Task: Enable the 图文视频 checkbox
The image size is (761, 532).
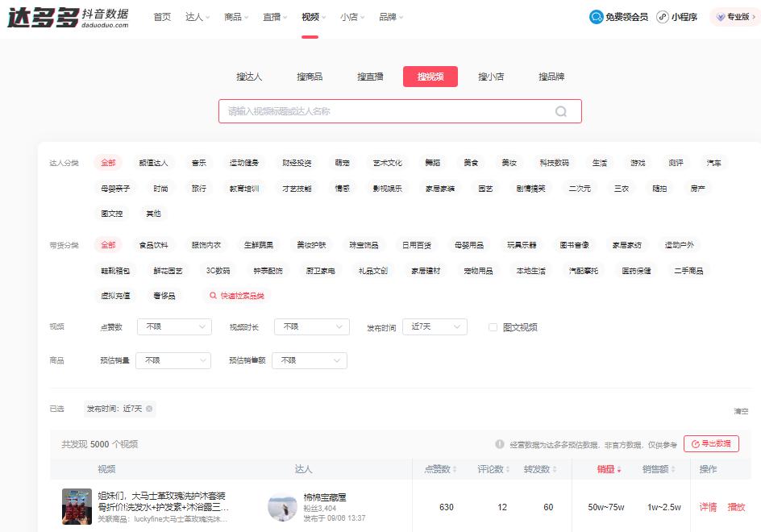Action: (x=495, y=326)
